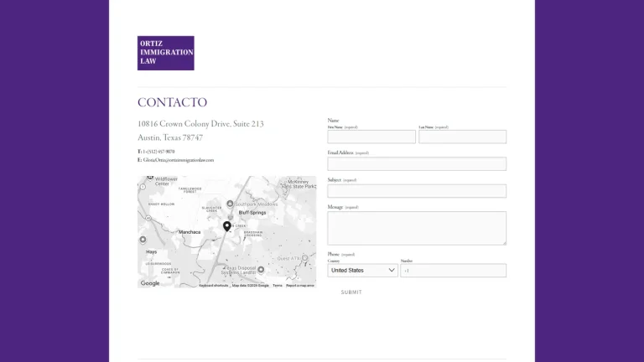Click the GloriaOrtiz email address link

[x=179, y=160]
